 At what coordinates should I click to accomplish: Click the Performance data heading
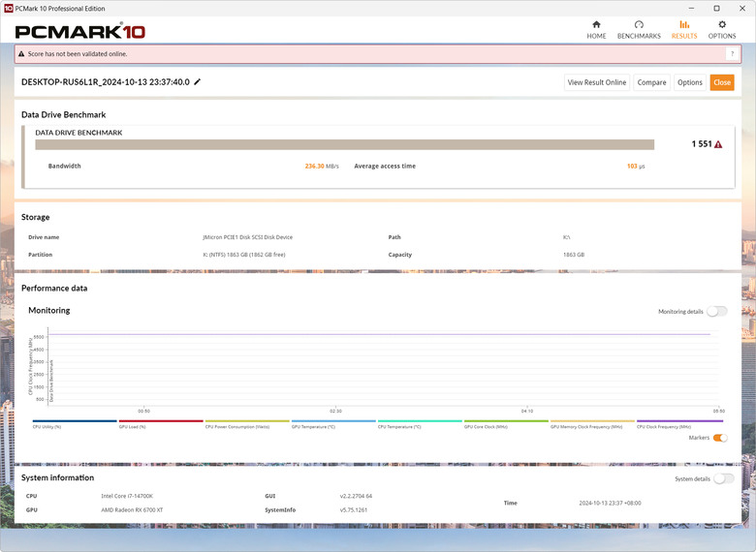click(x=54, y=288)
